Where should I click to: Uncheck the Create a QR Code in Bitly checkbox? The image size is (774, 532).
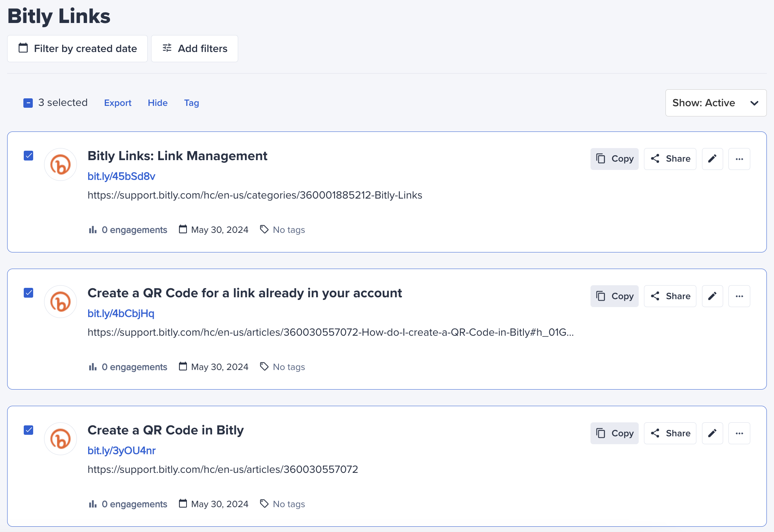click(x=29, y=430)
